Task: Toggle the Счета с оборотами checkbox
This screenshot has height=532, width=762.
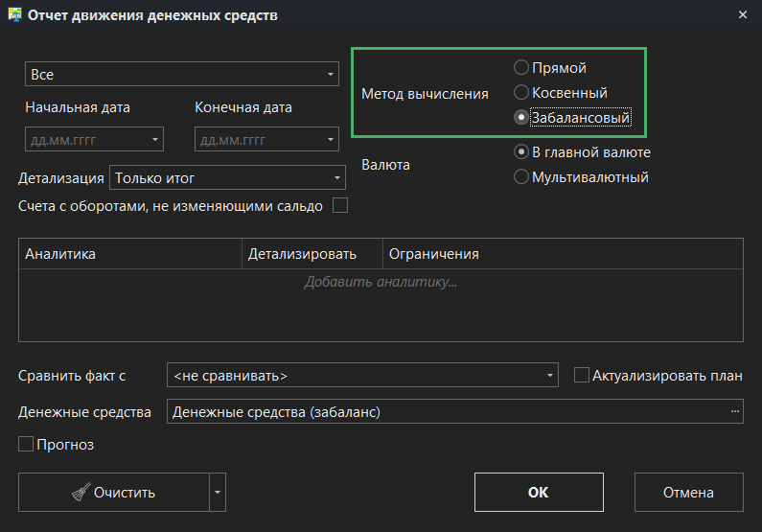Action: (x=340, y=205)
